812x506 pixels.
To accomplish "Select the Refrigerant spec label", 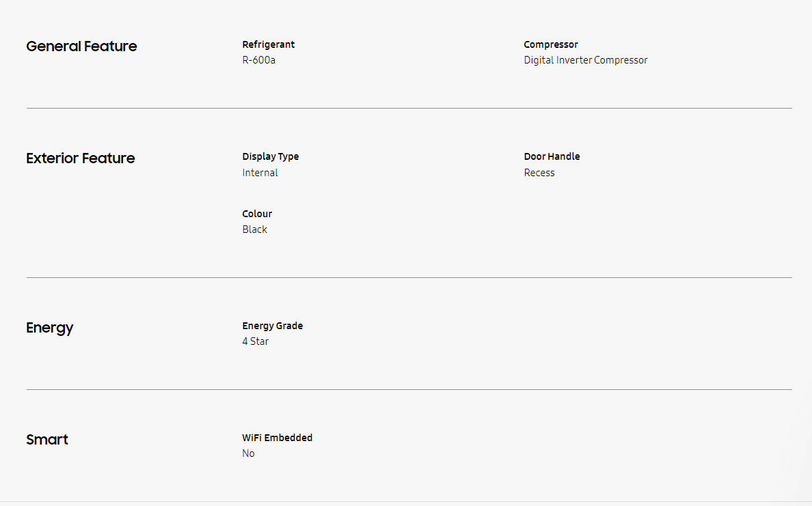I will coord(269,44).
